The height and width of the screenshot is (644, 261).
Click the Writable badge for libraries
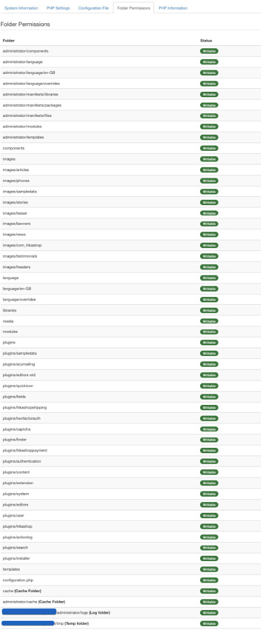pyautogui.click(x=209, y=311)
